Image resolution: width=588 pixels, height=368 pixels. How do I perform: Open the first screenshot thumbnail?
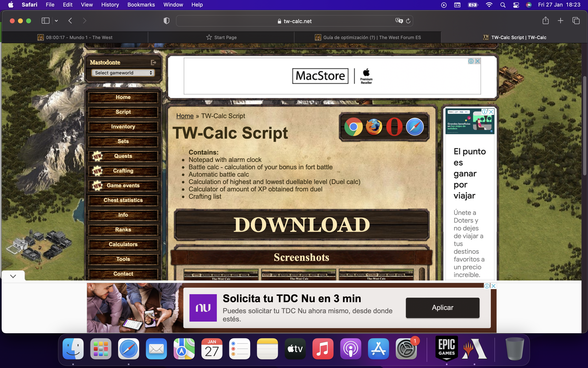[x=221, y=275]
